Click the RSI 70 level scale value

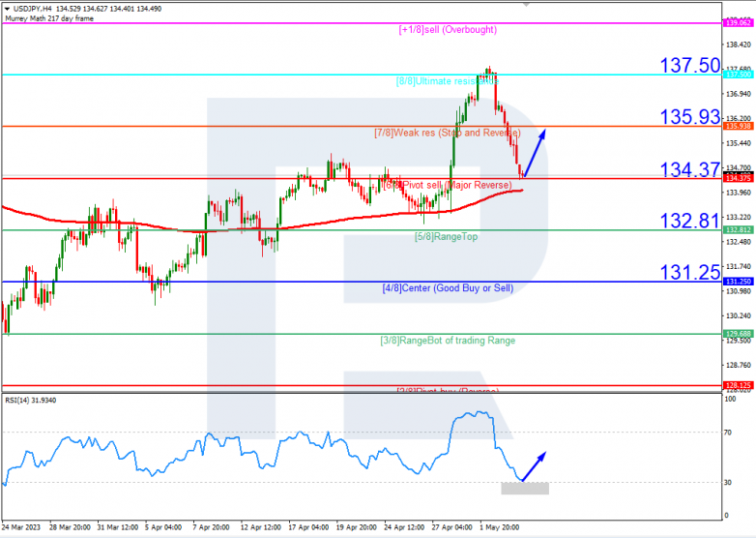[728, 433]
